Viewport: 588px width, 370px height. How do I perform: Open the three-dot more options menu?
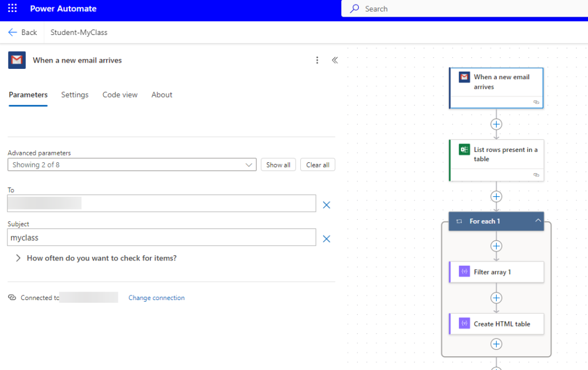click(x=317, y=60)
